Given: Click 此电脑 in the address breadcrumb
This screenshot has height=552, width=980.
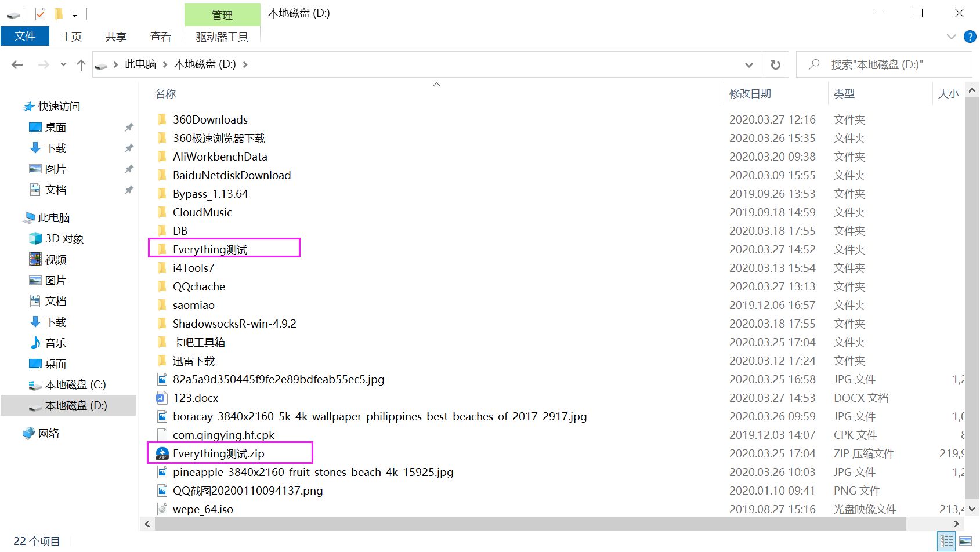Looking at the screenshot, I should [x=140, y=64].
